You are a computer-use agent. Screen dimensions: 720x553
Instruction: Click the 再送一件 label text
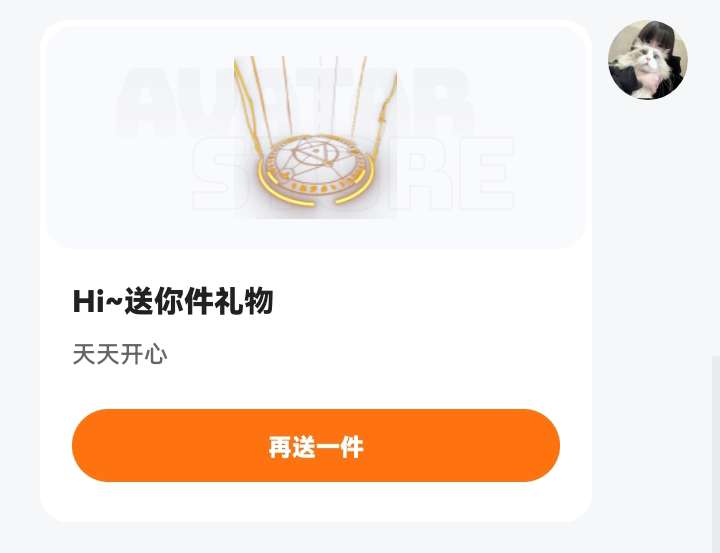click(316, 446)
